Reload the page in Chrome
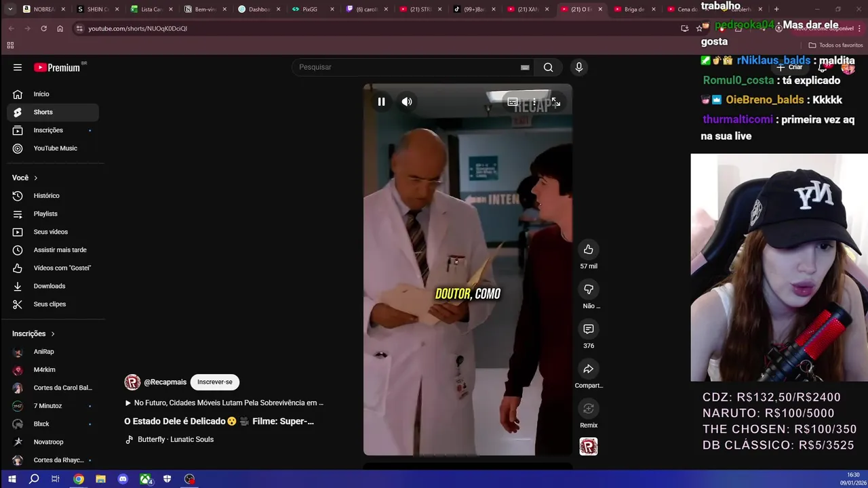Screen dimensions: 868x488 point(43,28)
